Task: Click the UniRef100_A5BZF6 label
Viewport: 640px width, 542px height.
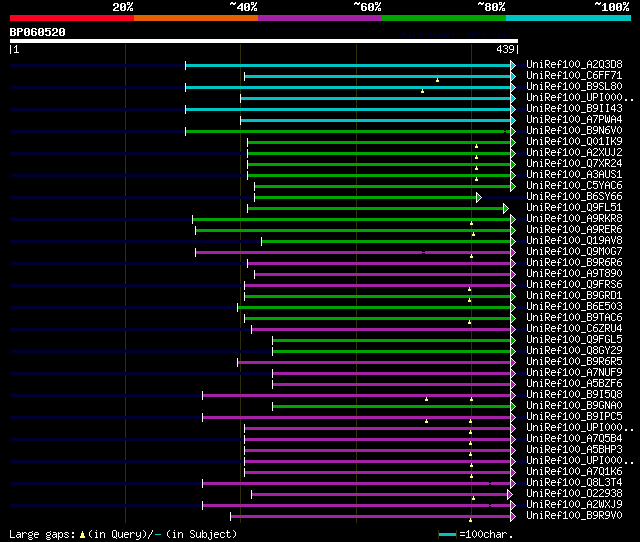Action: click(x=574, y=384)
